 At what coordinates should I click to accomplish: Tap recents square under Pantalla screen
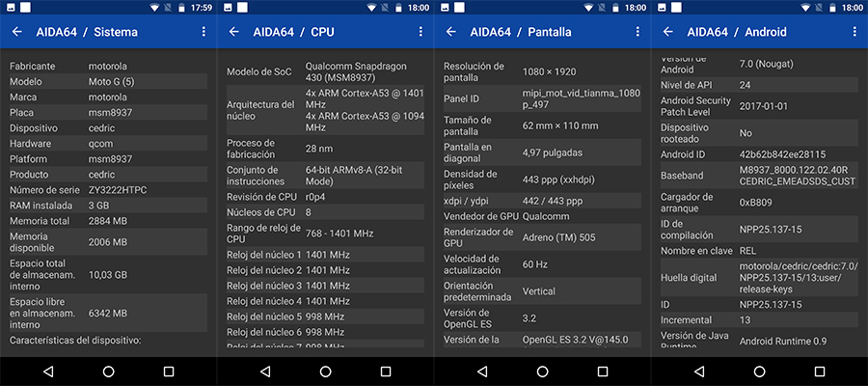(603, 372)
